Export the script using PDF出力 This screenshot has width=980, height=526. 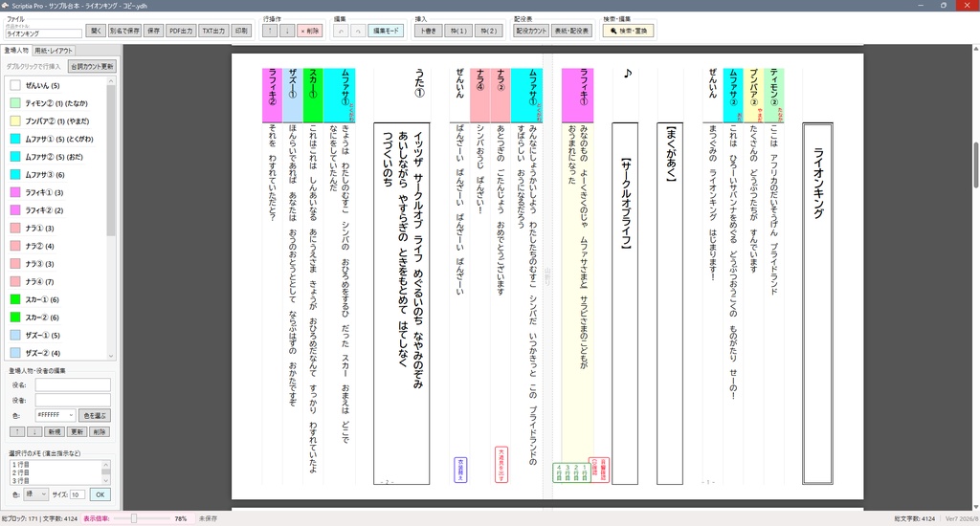pos(181,31)
